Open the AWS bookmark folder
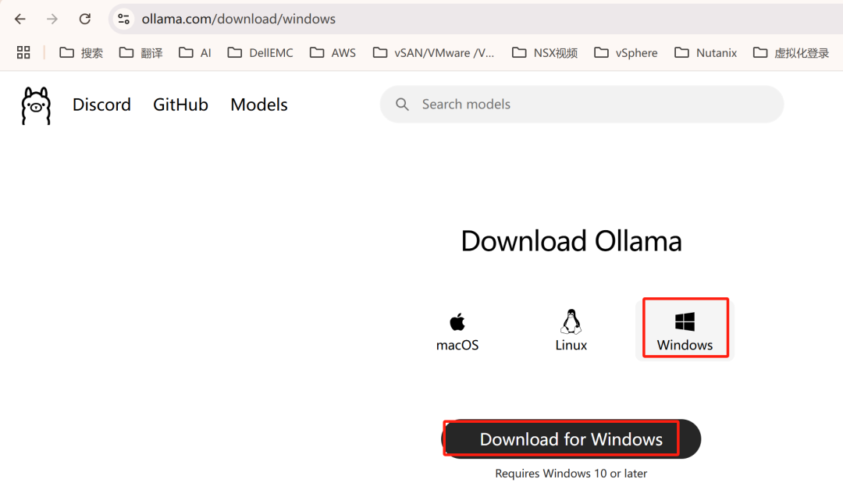The height and width of the screenshot is (504, 843). point(333,52)
